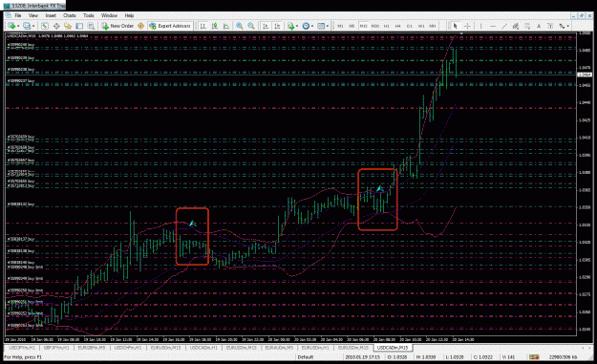Image resolution: width=597 pixels, height=364 pixels.
Task: Open the Tools menu
Action: (x=88, y=15)
